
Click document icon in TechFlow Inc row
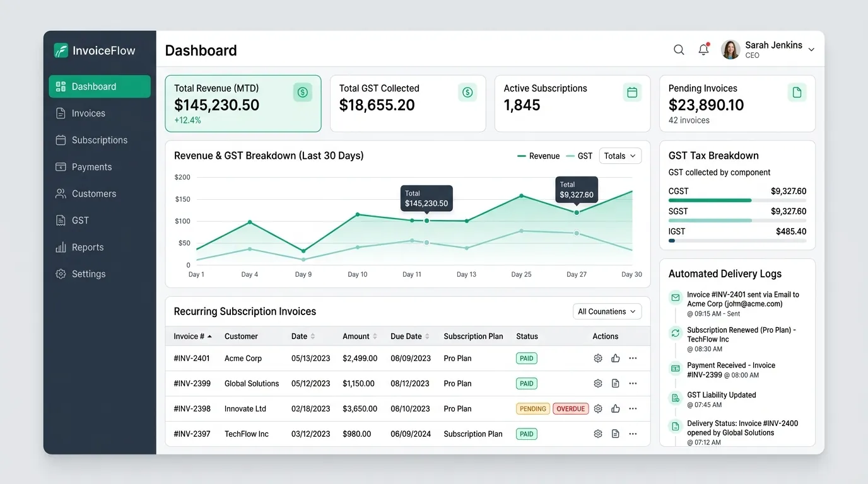(615, 434)
